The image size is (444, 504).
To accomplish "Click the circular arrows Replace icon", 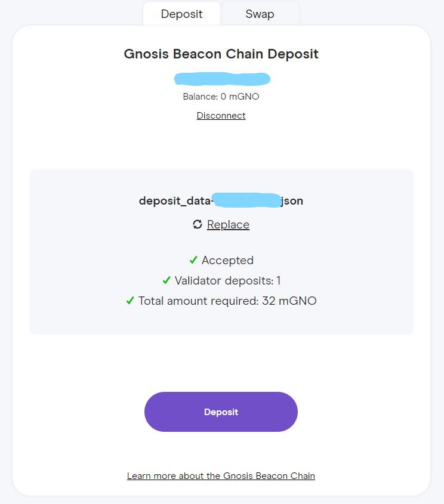I will pos(198,224).
